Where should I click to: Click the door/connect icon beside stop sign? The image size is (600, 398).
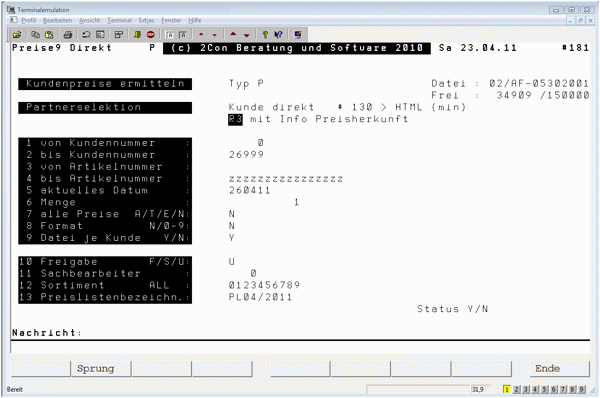click(137, 35)
